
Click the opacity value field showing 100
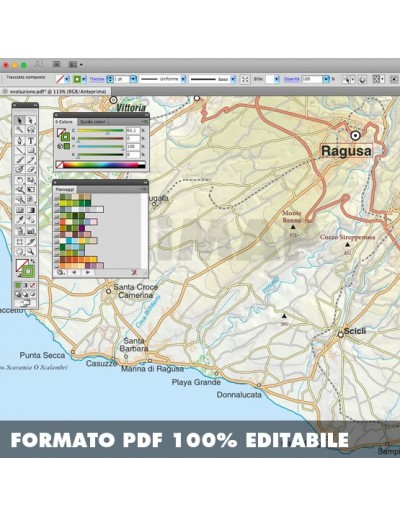[x=312, y=79]
